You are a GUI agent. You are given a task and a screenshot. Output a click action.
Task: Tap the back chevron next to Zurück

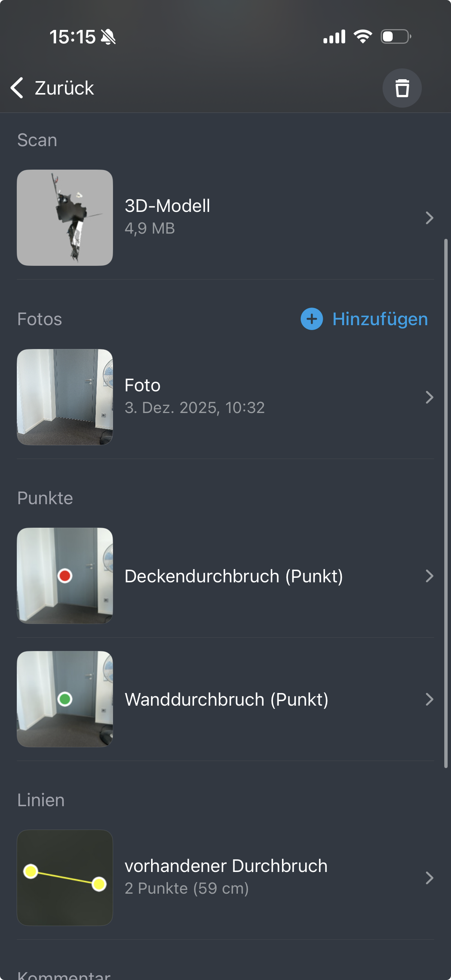17,88
